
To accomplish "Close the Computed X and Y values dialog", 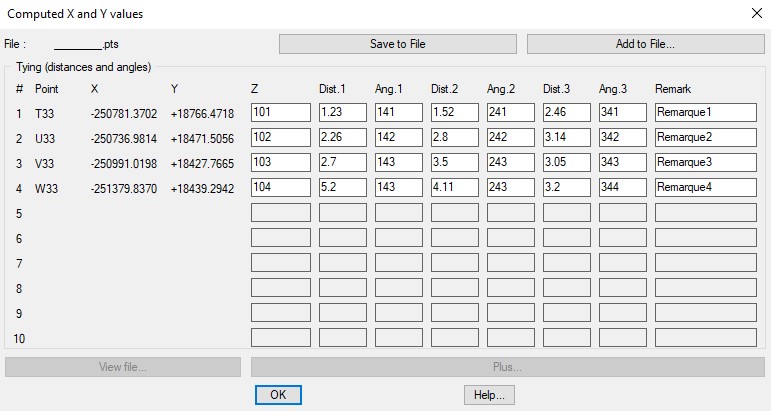I will [x=754, y=14].
